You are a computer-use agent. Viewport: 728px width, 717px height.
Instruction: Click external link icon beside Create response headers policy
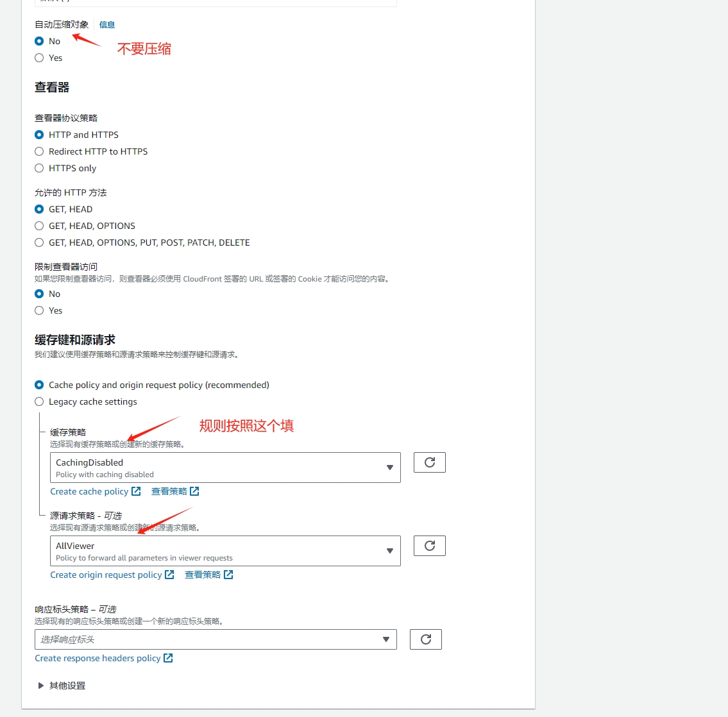(168, 658)
